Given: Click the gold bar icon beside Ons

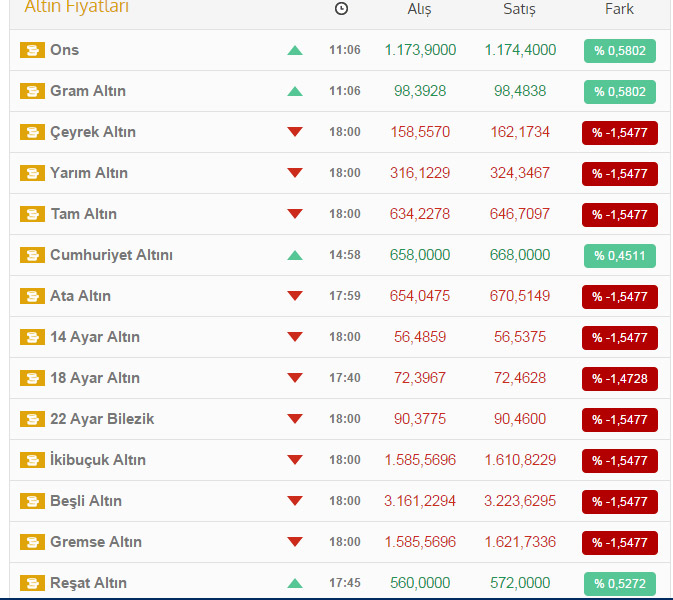Looking at the screenshot, I should (32, 50).
